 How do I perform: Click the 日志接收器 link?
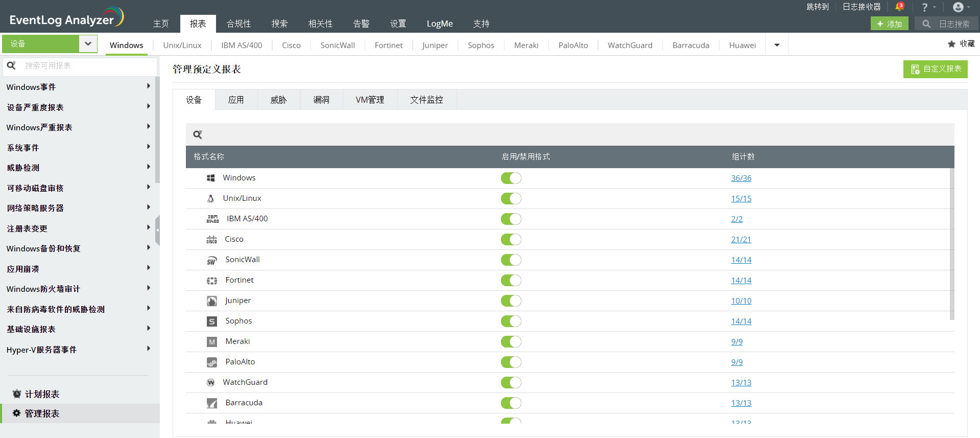coord(862,7)
